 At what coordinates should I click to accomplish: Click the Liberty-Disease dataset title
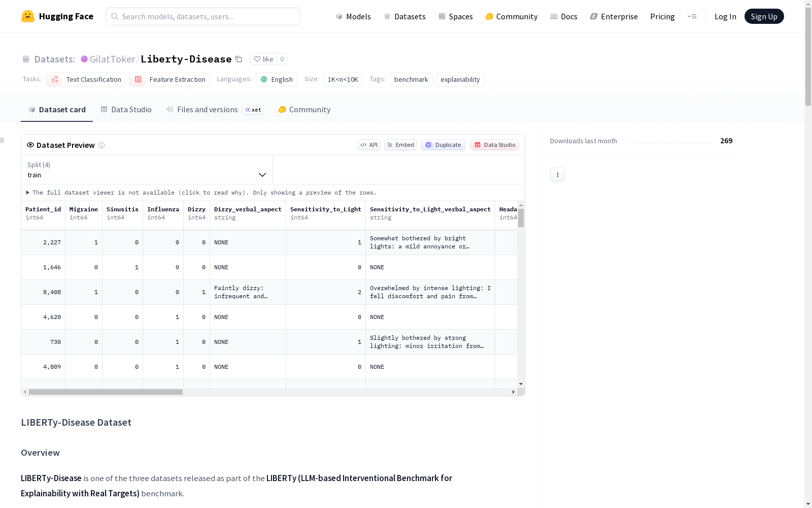[x=186, y=59]
